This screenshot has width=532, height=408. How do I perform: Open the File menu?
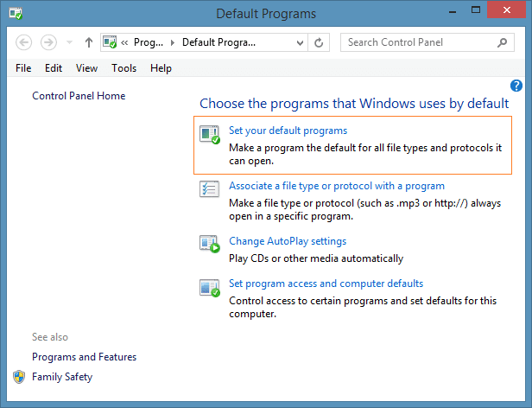(23, 68)
